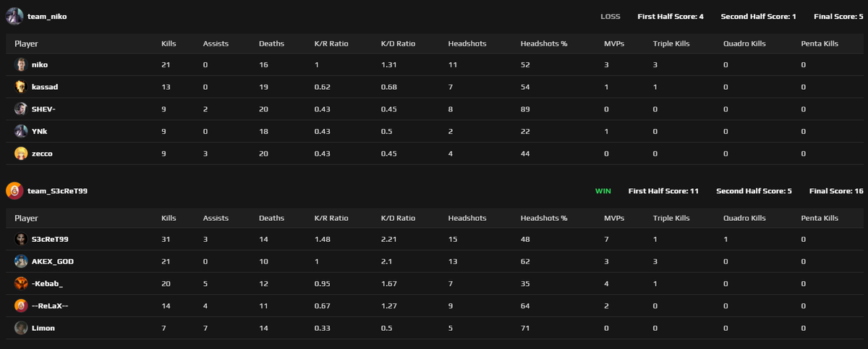
Task: Click zecco's player avatar
Action: point(20,154)
